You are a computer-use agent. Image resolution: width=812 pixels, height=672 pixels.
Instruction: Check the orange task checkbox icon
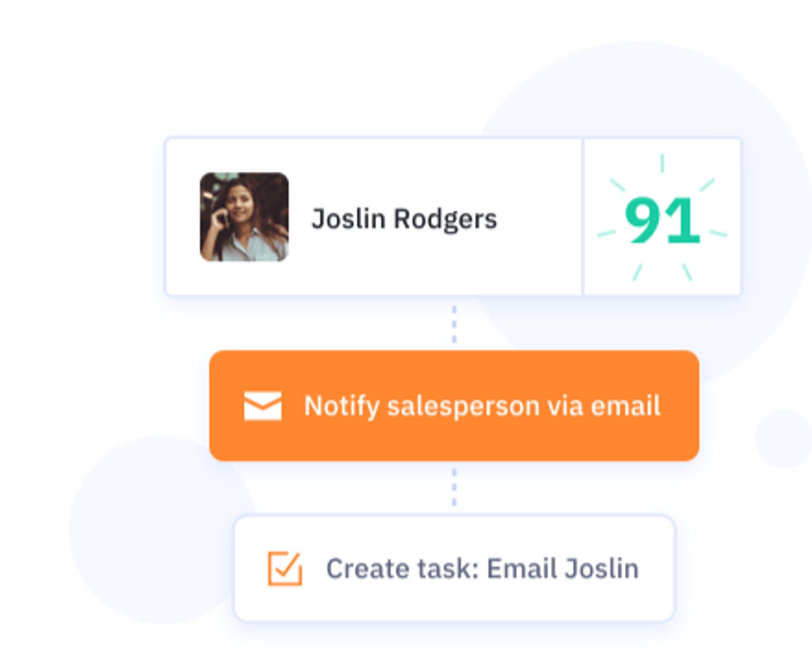coord(285,568)
